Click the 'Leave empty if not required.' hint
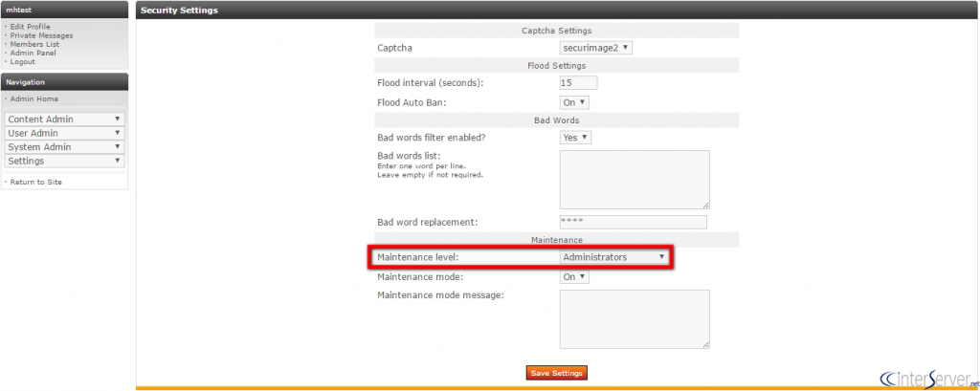The image size is (980, 391). coord(431,175)
